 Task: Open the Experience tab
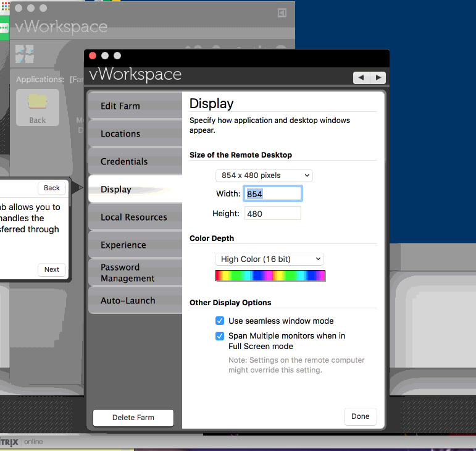click(135, 245)
